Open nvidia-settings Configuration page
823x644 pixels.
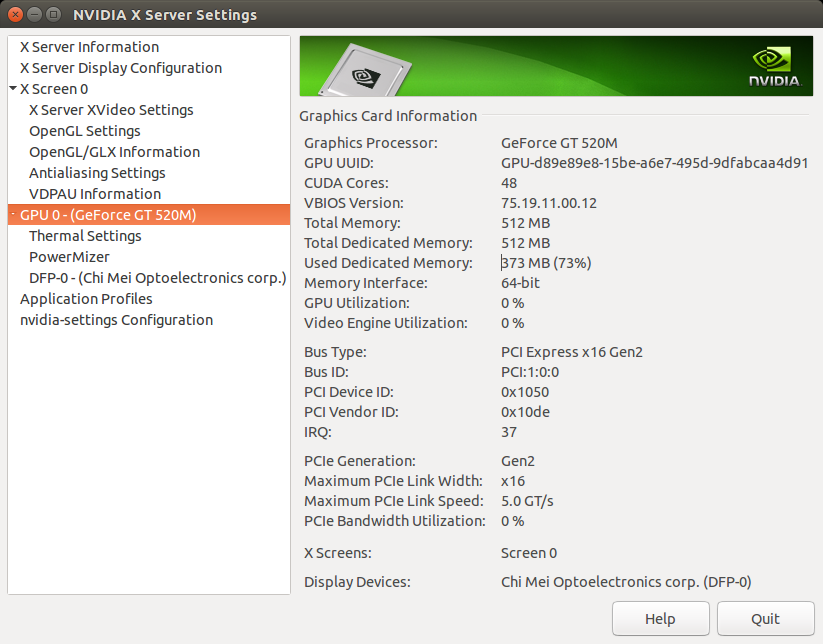(x=117, y=320)
